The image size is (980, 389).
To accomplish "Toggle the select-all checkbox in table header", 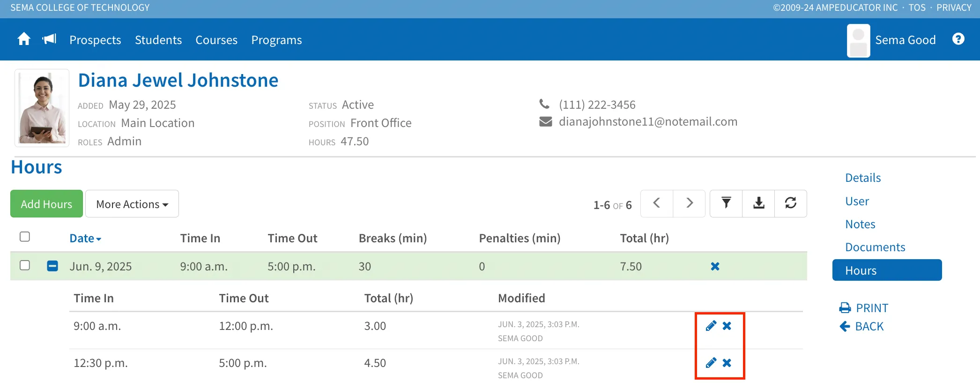I will point(25,237).
